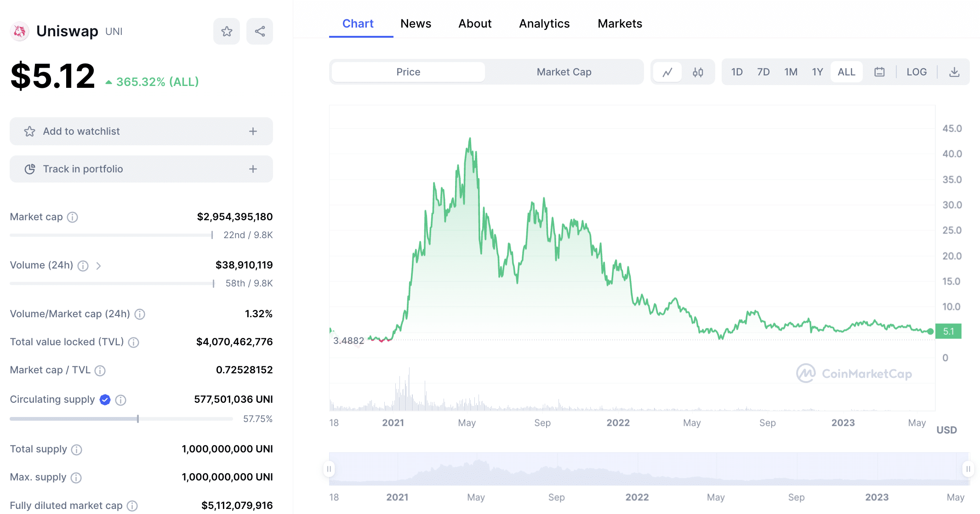Select the ALL time range
This screenshot has height=514, width=980.
click(847, 72)
